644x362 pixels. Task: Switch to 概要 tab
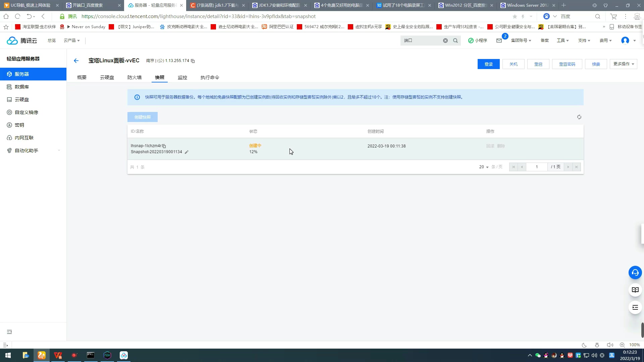coord(82,77)
